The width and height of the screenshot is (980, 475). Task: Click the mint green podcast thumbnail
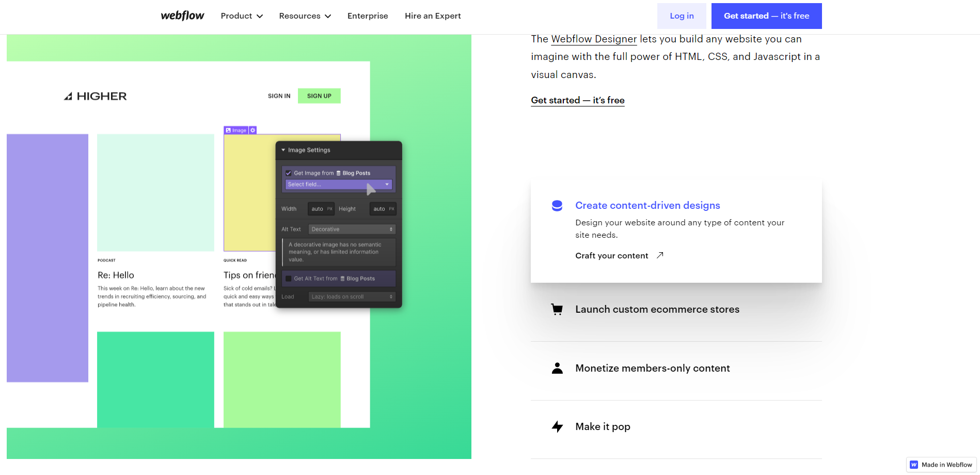click(155, 193)
